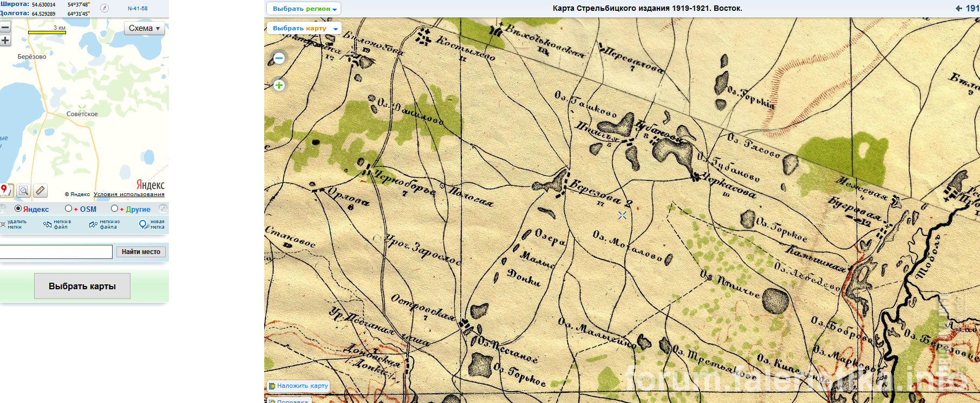
Task: Zoom in the Yandex mini-map
Action: click(5, 41)
